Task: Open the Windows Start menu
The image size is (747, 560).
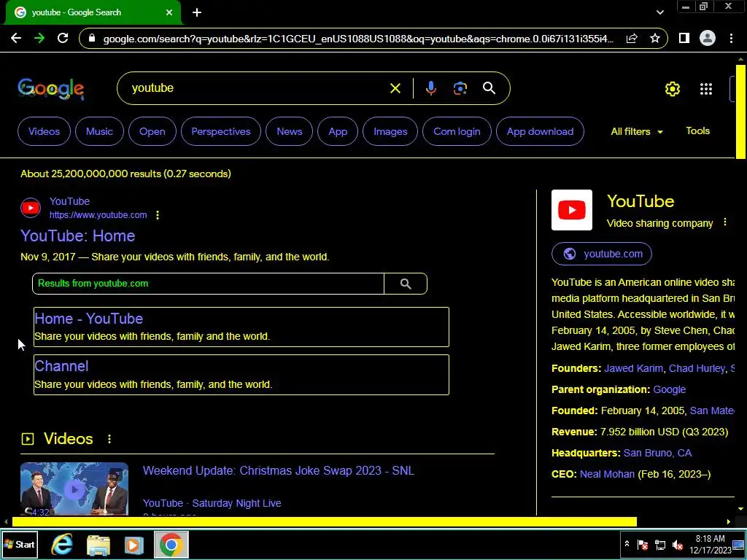Action: [x=19, y=544]
